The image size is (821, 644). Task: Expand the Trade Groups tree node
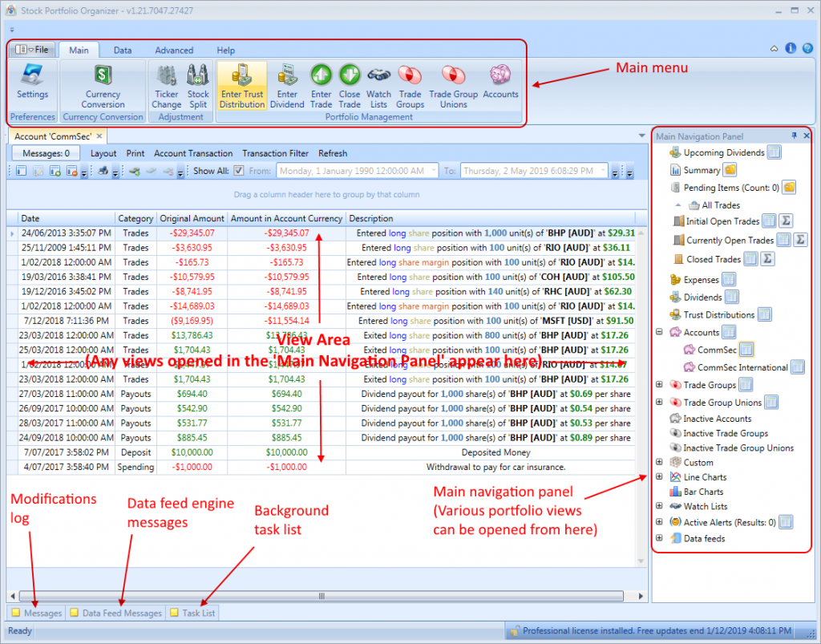pos(659,385)
